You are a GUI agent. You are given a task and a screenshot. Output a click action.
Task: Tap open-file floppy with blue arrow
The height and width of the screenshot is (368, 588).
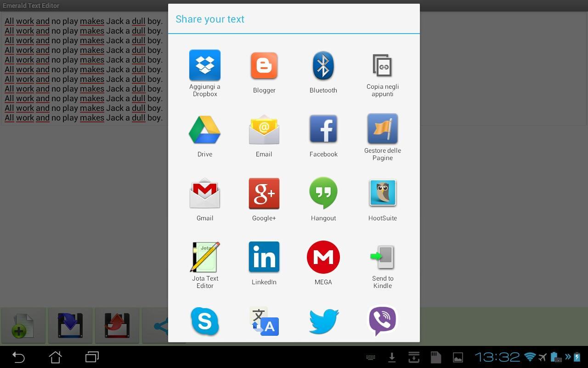(70, 326)
